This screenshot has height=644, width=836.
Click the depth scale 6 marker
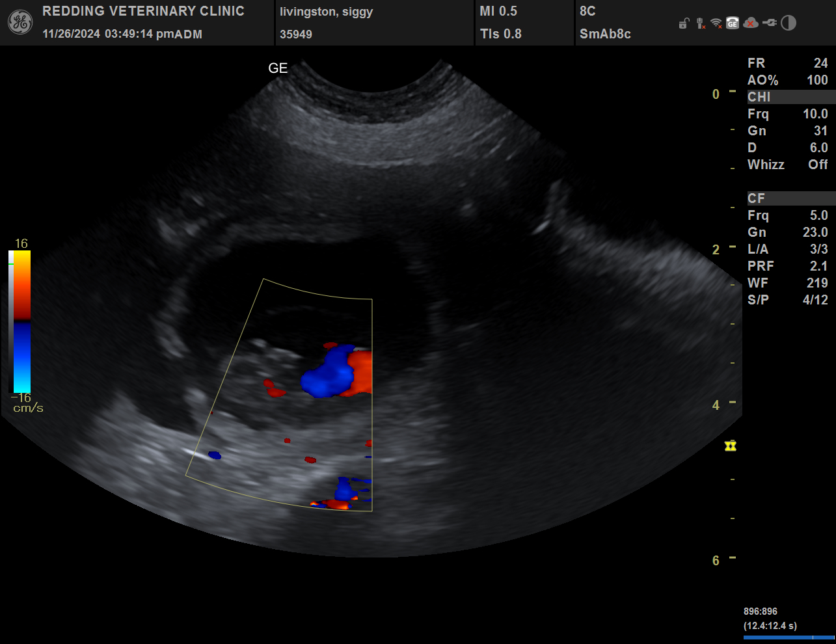716,561
